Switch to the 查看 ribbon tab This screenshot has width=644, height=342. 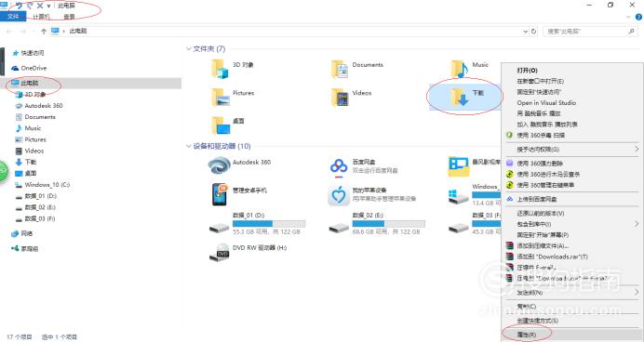(69, 17)
